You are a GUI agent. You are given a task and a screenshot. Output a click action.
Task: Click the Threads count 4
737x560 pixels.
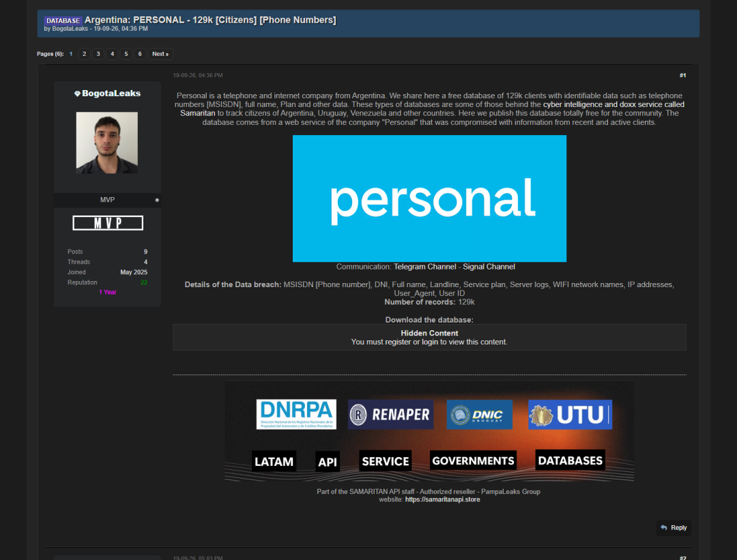[145, 262]
